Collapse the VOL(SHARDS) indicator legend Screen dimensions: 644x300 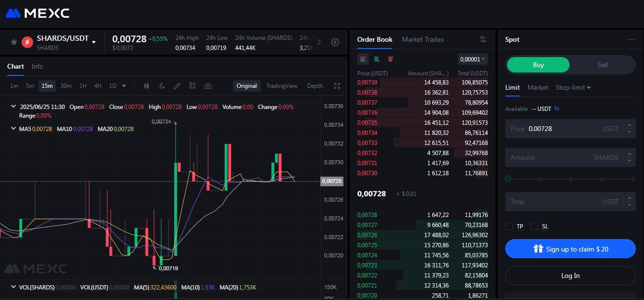point(14,287)
